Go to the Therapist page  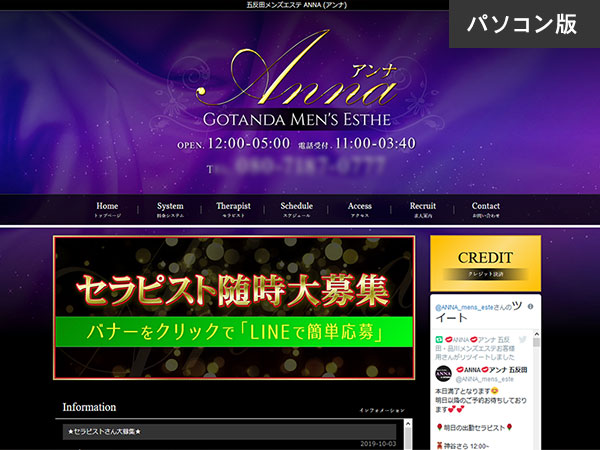pyautogui.click(x=233, y=210)
